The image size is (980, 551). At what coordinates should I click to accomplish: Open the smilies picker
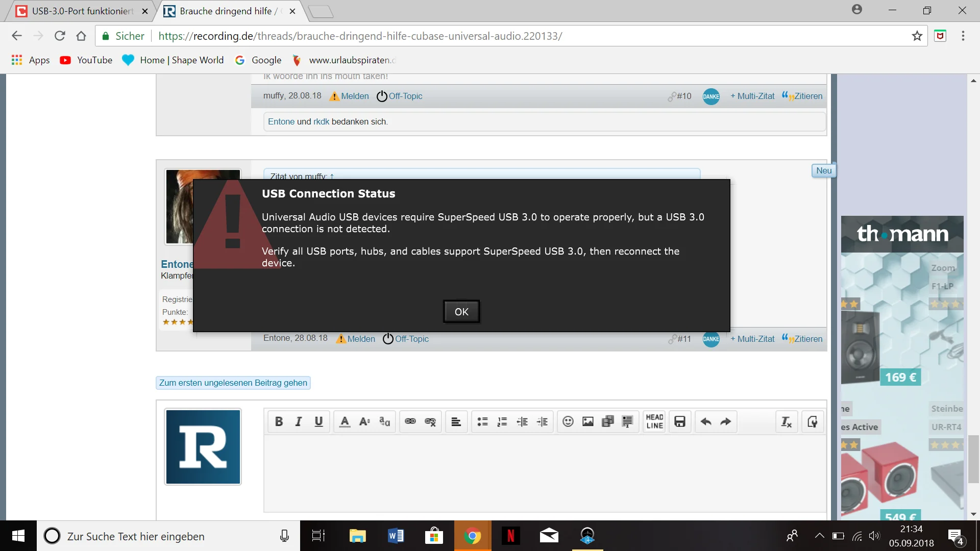(x=568, y=422)
